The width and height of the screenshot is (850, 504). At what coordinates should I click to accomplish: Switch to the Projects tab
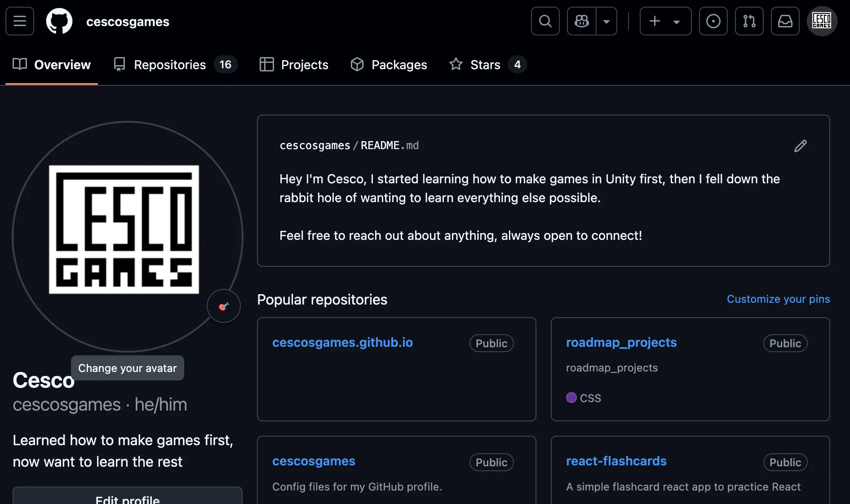tap(294, 65)
